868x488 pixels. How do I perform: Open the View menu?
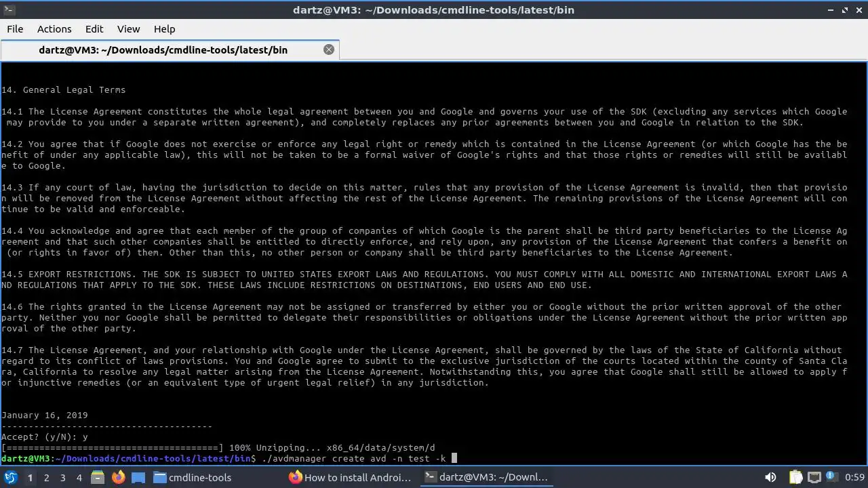(128, 29)
